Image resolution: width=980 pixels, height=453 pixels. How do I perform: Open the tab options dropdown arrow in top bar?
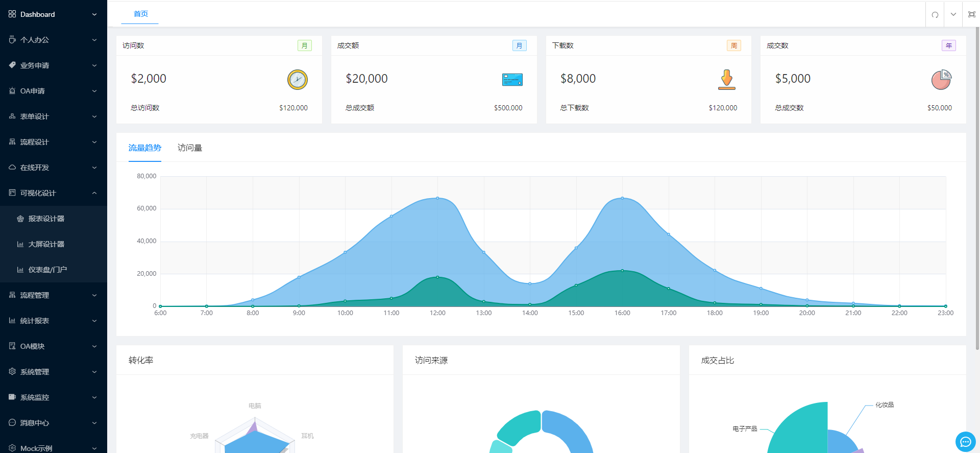coord(953,14)
